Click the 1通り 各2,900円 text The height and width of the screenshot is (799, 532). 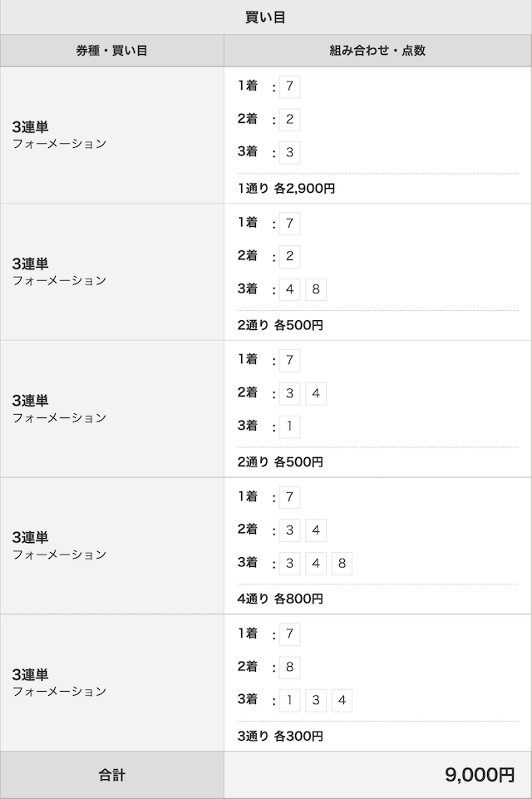pos(286,189)
